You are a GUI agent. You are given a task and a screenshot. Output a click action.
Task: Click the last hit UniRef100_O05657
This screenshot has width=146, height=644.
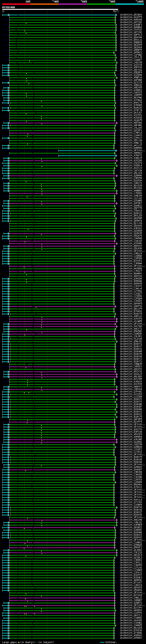[x=131, y=638]
